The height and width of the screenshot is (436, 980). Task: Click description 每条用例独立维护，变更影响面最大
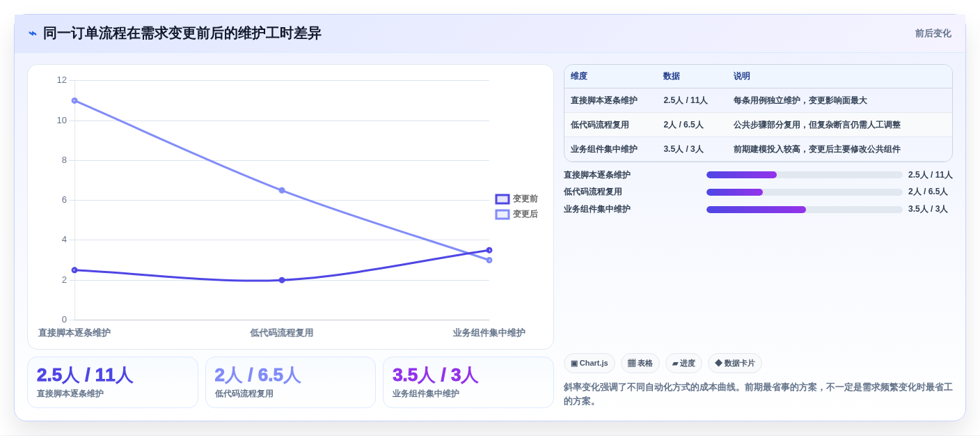click(x=800, y=100)
